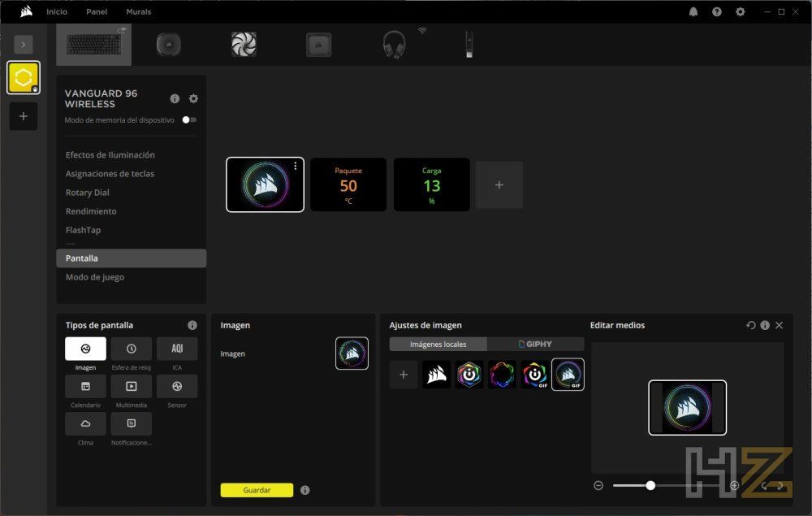Open iCUE settings gear in title bar
This screenshot has height=516, width=812.
pyautogui.click(x=740, y=11)
